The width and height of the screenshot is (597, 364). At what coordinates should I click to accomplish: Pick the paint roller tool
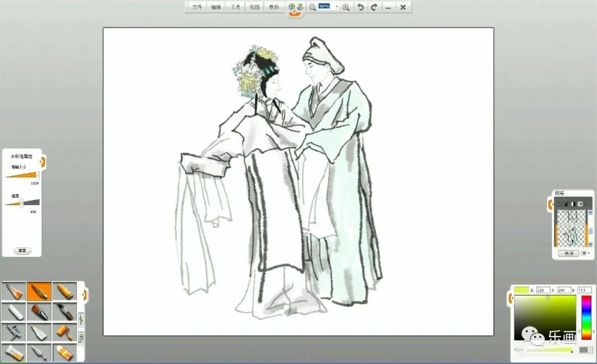tap(64, 331)
